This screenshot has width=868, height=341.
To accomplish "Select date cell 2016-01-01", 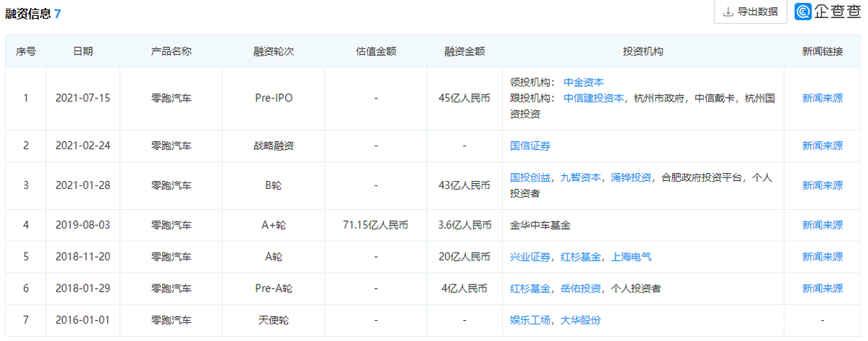I will [82, 320].
